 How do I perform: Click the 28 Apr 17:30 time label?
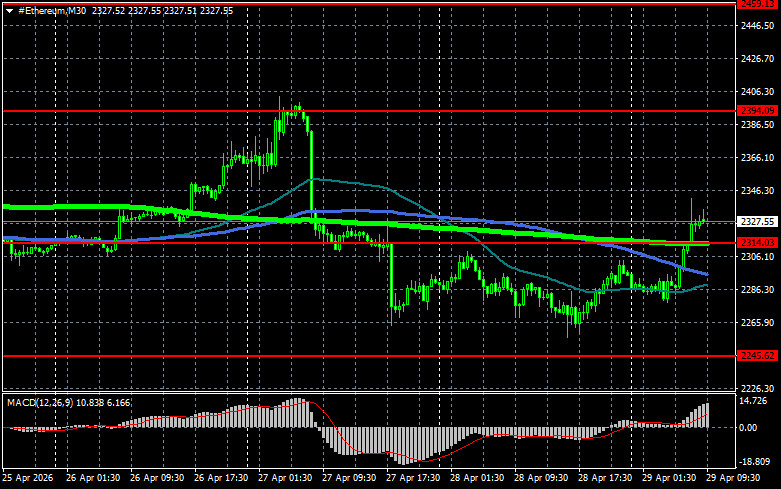coord(605,478)
